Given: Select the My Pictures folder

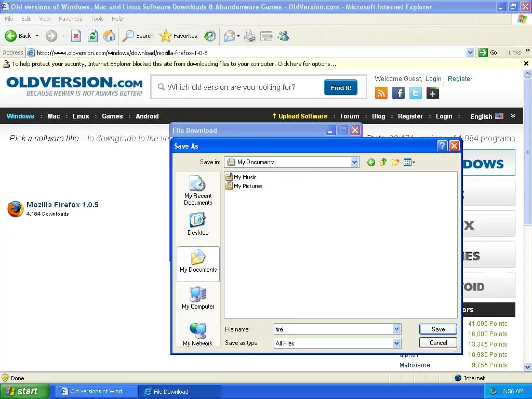Looking at the screenshot, I should pyautogui.click(x=244, y=186).
